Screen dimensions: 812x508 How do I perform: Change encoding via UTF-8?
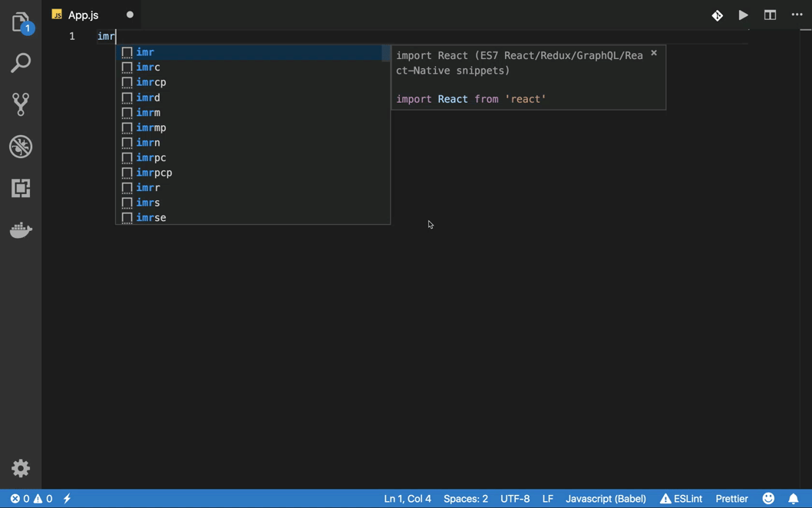click(x=515, y=499)
